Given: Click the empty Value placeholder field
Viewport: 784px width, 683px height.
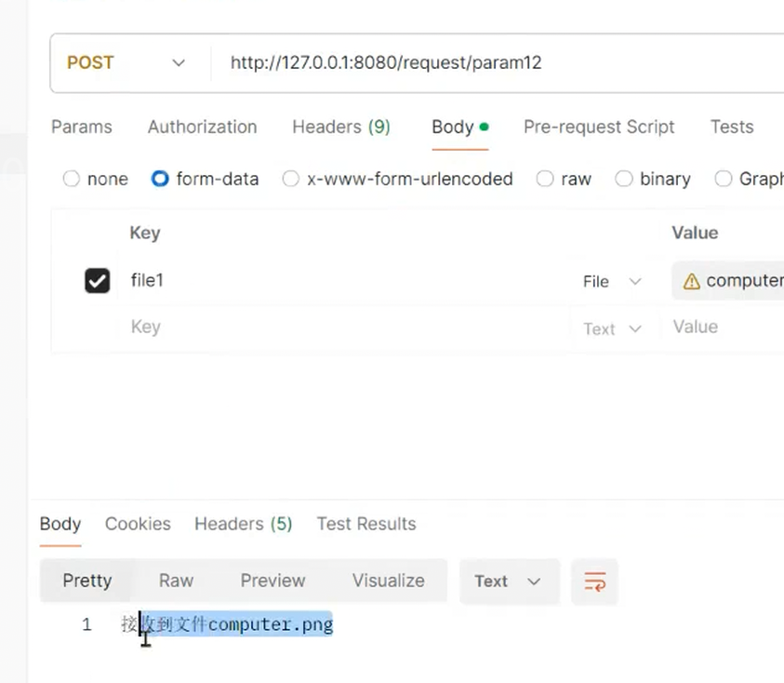Looking at the screenshot, I should (x=723, y=327).
